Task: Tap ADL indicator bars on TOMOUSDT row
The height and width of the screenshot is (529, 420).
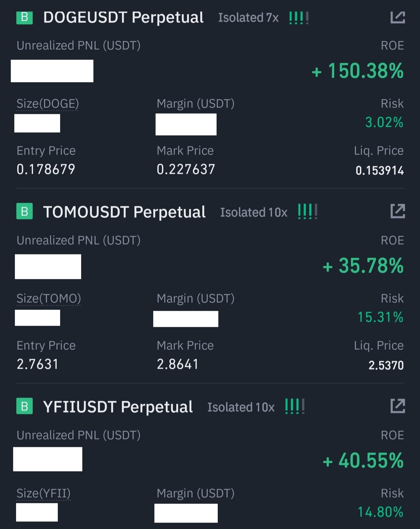Action: tap(307, 212)
